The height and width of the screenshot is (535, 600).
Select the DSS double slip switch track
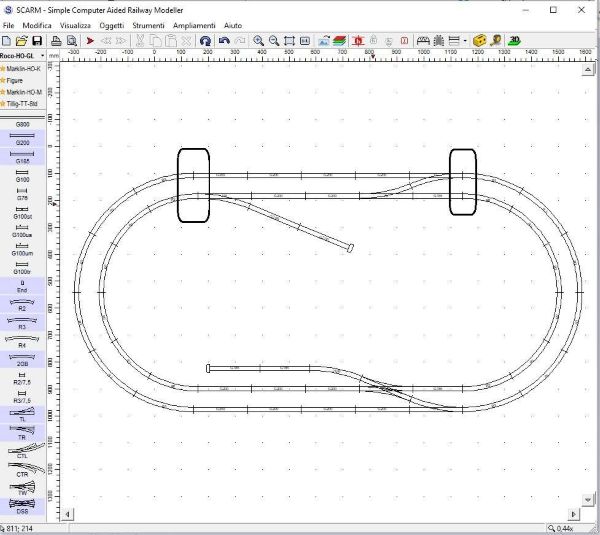point(22,505)
